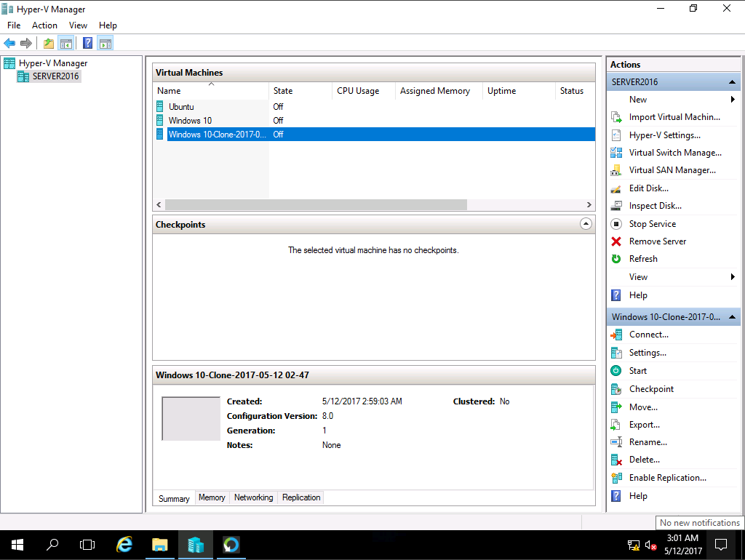Image resolution: width=745 pixels, height=560 pixels.
Task: Click the Forward arrow toolbar icon
Action: pos(26,43)
